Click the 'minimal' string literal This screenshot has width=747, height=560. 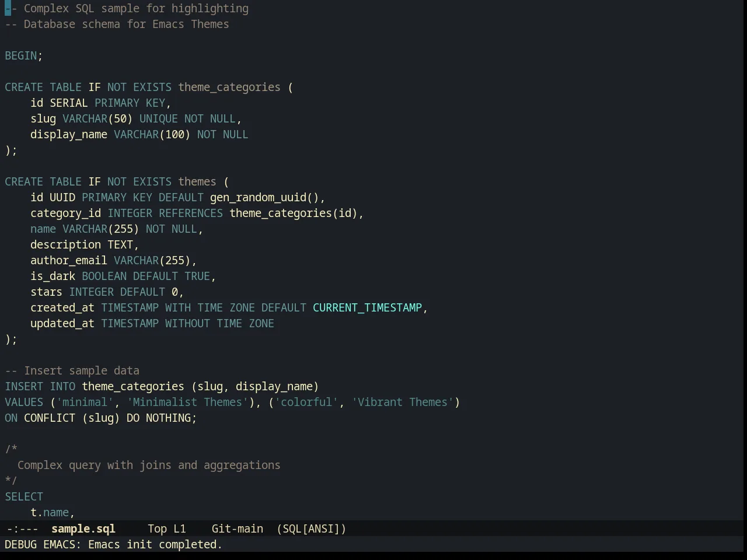click(x=85, y=402)
